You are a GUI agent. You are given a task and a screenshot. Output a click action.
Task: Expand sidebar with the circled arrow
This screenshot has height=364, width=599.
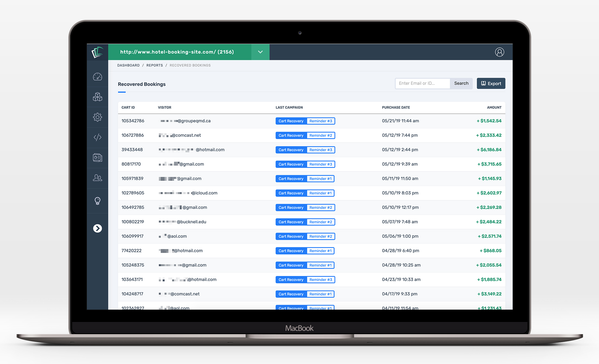pos(97,228)
